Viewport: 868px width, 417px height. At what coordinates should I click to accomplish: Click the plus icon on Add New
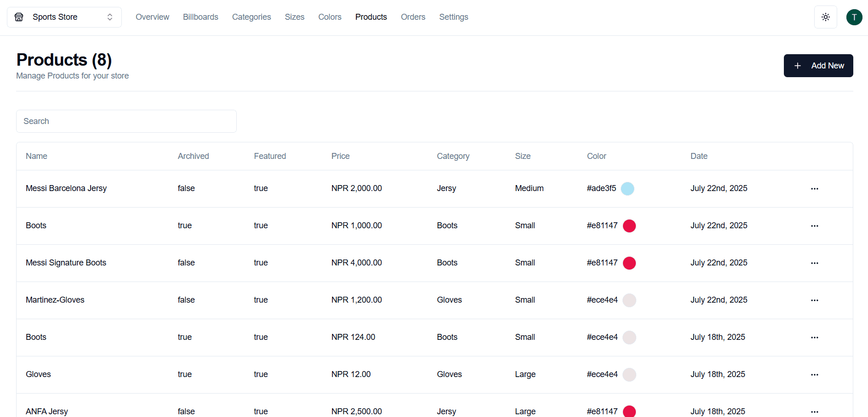(798, 66)
